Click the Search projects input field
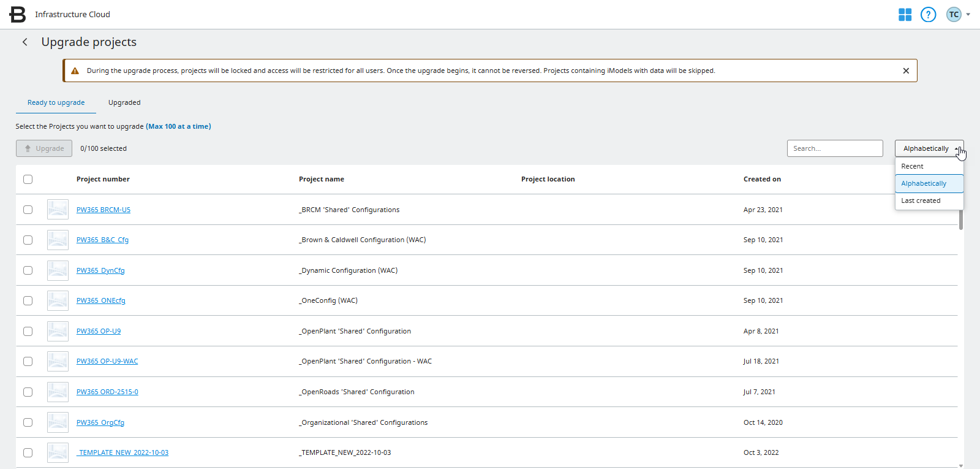 834,148
